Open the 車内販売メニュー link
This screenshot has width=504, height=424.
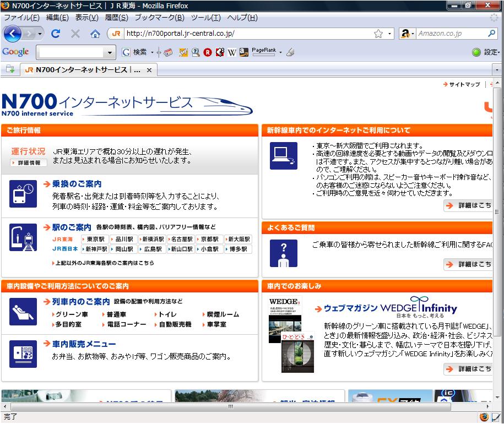[x=84, y=344]
